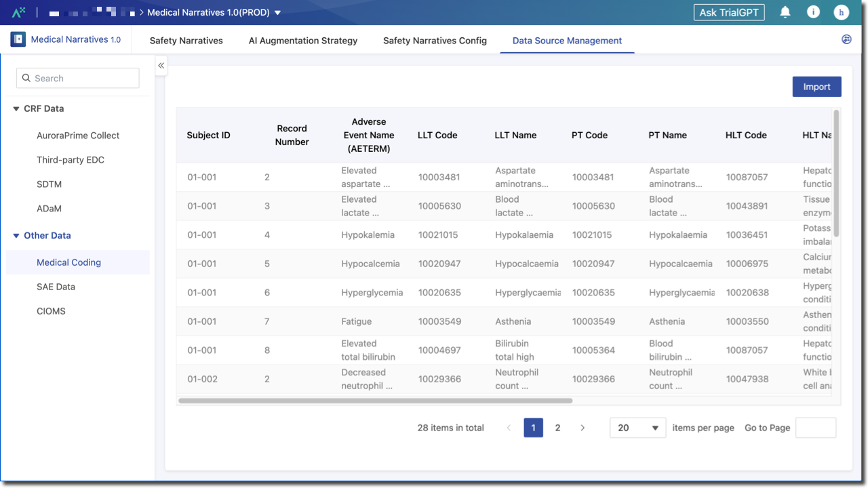Collapse the CRF Data tree section
Viewport: 868px width, 488px height.
pos(16,108)
